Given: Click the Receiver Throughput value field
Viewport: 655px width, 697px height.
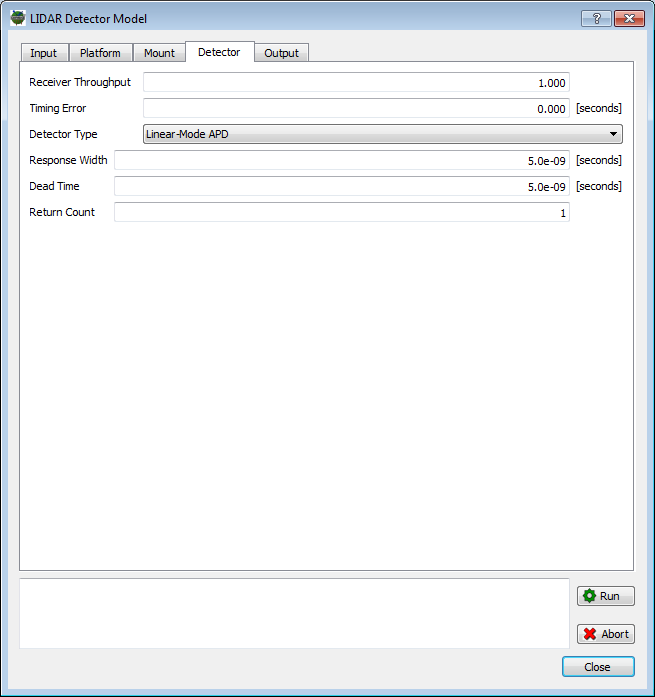Looking at the screenshot, I should [x=356, y=83].
